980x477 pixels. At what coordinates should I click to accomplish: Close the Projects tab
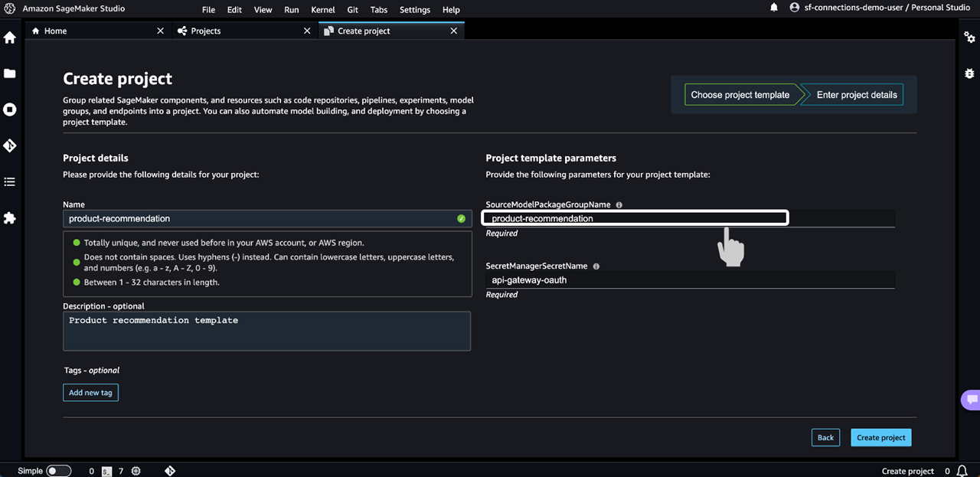(307, 31)
